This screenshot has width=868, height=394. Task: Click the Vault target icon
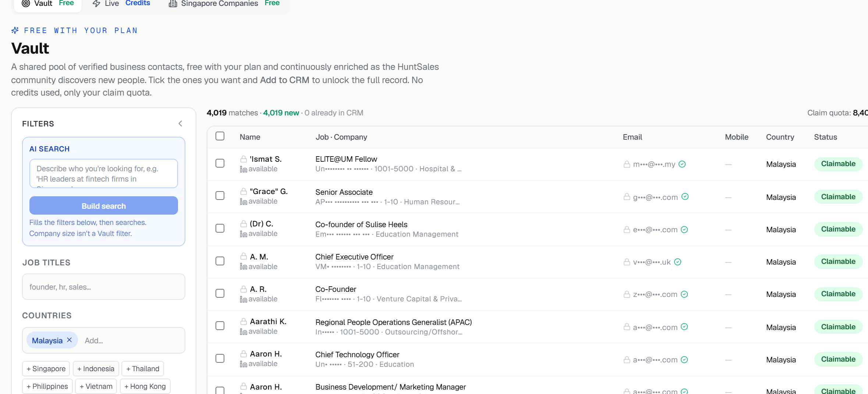coord(26,4)
